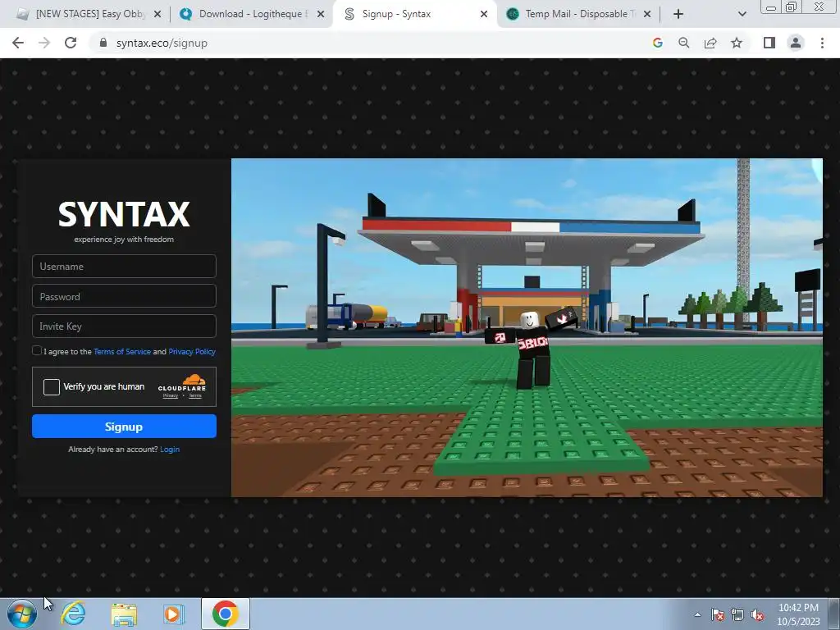The height and width of the screenshot is (630, 840).
Task: Open the network status tray icon
Action: tap(737, 614)
